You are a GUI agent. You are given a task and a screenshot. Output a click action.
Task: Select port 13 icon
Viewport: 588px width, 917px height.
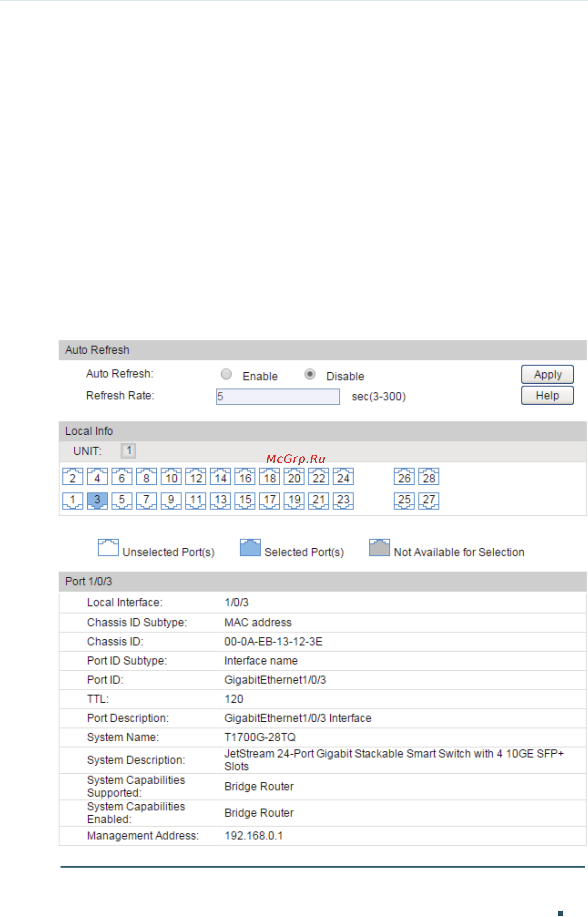coord(220,501)
